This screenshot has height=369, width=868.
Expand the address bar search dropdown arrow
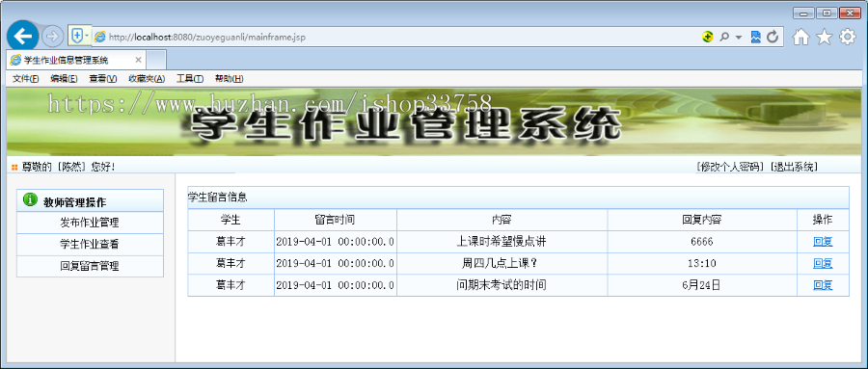click(739, 37)
